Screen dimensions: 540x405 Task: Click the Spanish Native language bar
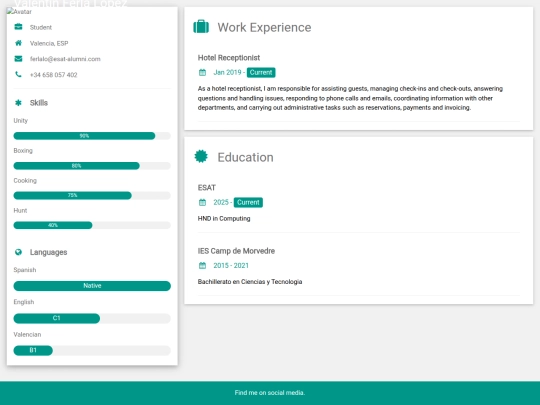pos(92,286)
